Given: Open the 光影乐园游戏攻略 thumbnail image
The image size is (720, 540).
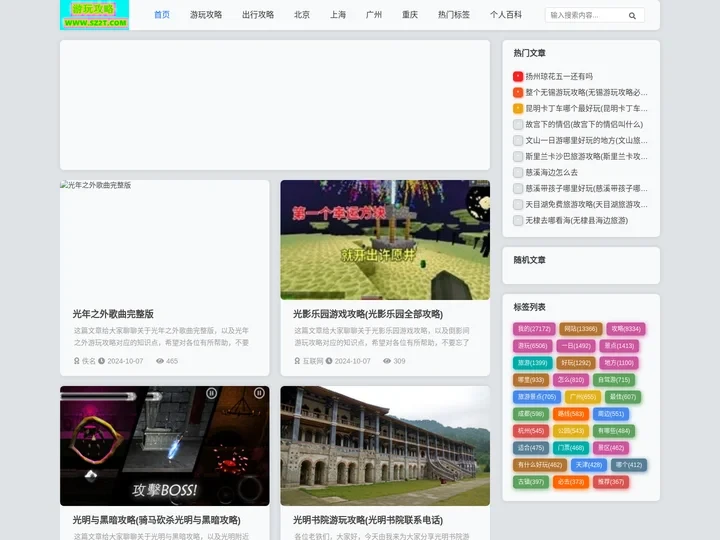Looking at the screenshot, I should pos(385,240).
